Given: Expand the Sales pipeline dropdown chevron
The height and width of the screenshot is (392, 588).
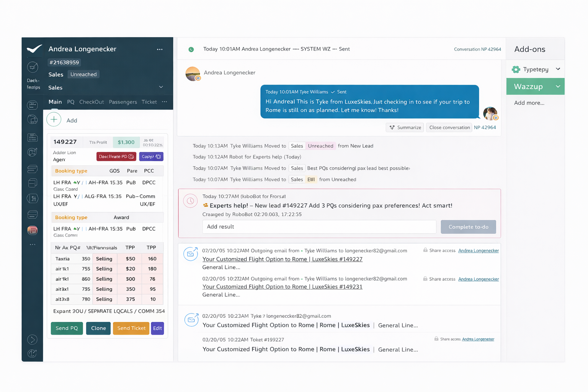Looking at the screenshot, I should pos(161,87).
